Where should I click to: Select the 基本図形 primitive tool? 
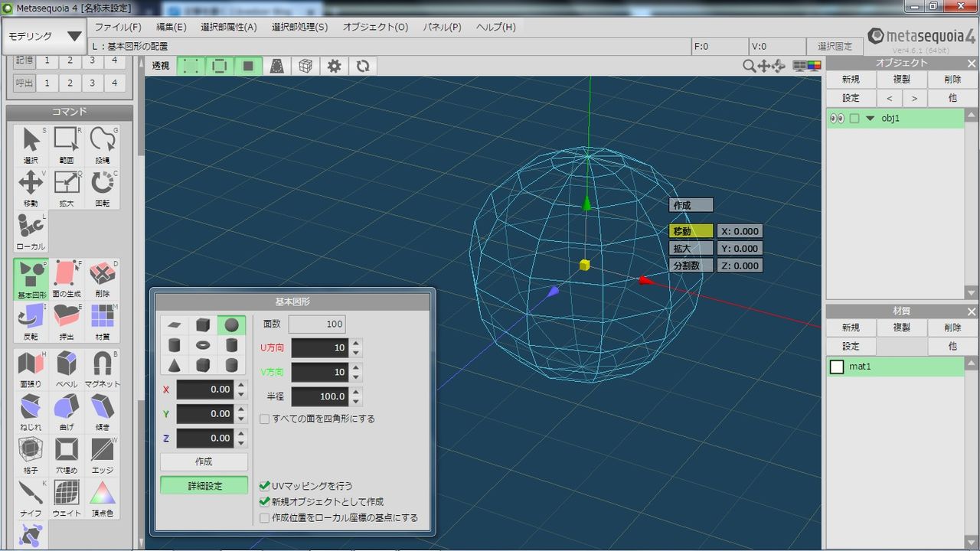31,279
